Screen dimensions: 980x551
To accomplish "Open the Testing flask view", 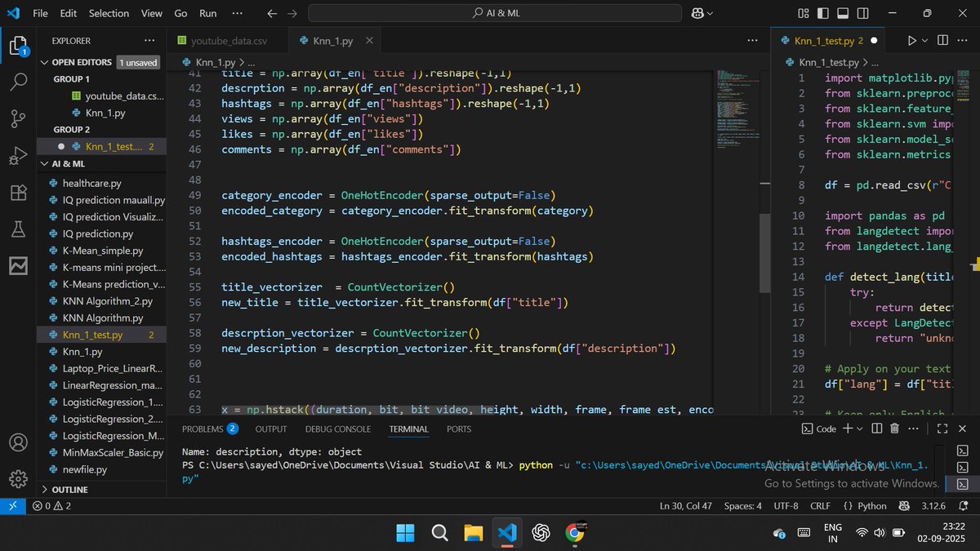I will [x=18, y=230].
